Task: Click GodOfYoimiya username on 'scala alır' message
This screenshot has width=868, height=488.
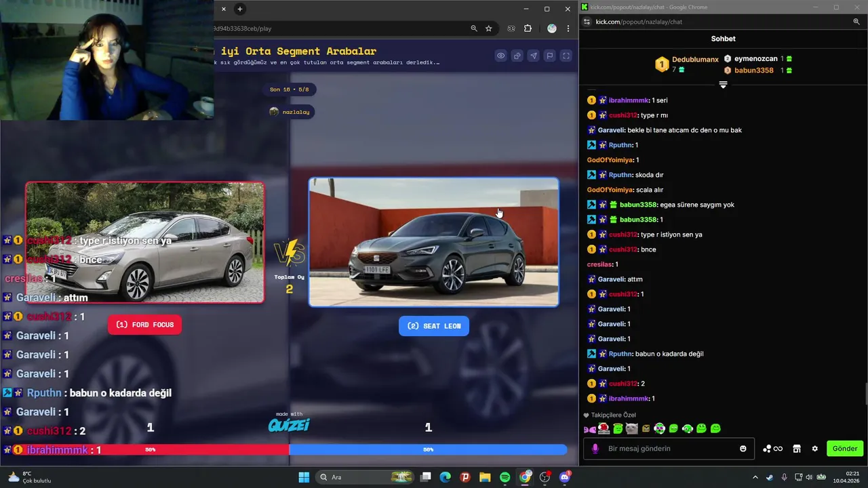Action: pyautogui.click(x=610, y=190)
